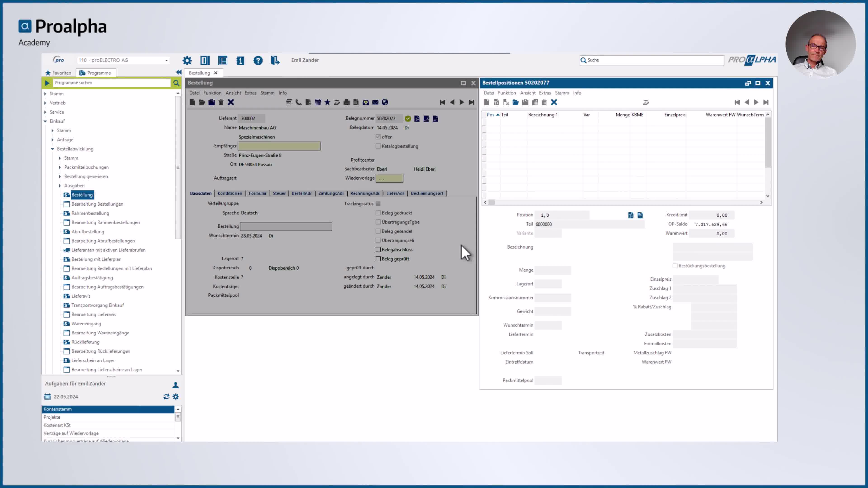Expand the Service tree node

click(x=45, y=112)
